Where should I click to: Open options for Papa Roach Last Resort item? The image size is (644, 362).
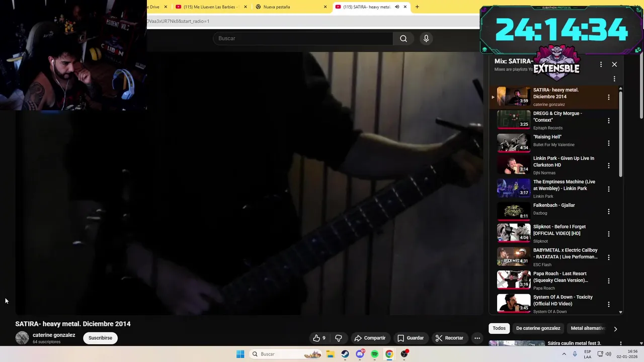tap(609, 281)
